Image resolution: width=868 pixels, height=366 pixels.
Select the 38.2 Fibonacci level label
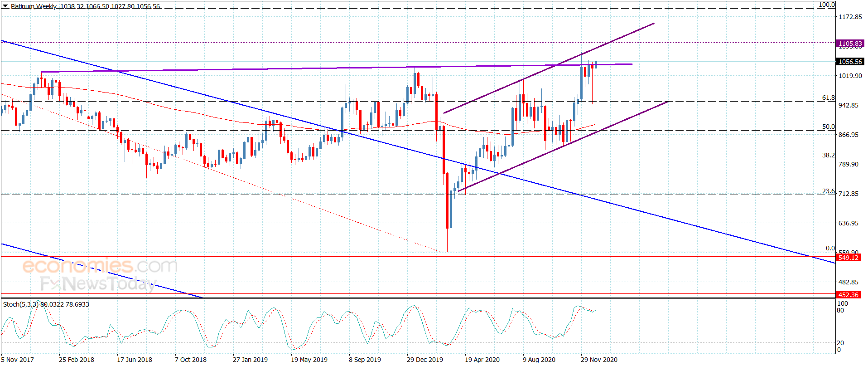tap(829, 155)
